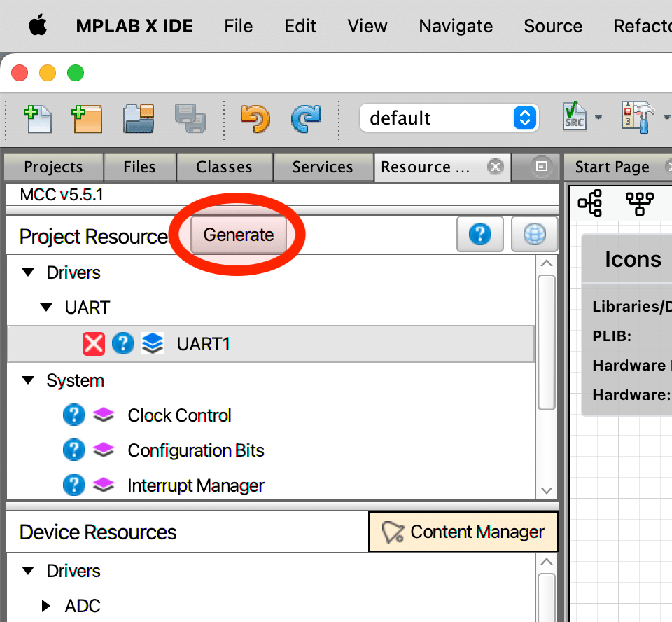Open the Start Page tab
672x622 pixels.
(612, 167)
